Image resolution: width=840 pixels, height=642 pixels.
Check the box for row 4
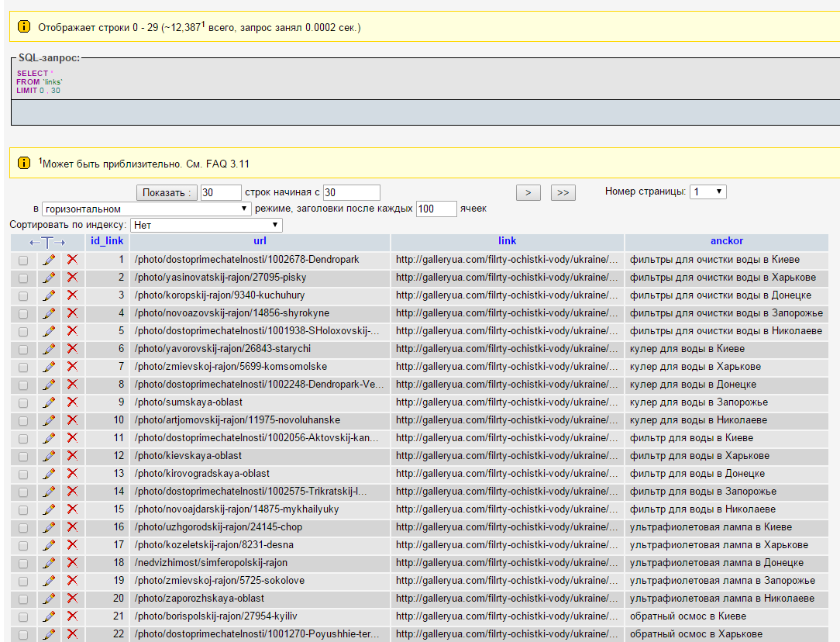coord(23,313)
